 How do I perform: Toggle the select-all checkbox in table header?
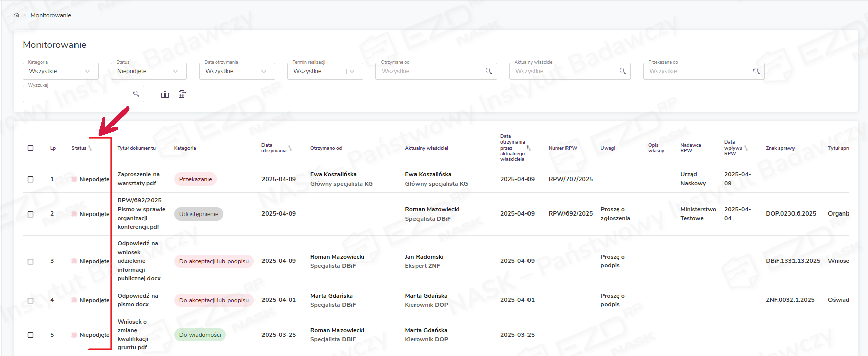pyautogui.click(x=31, y=148)
